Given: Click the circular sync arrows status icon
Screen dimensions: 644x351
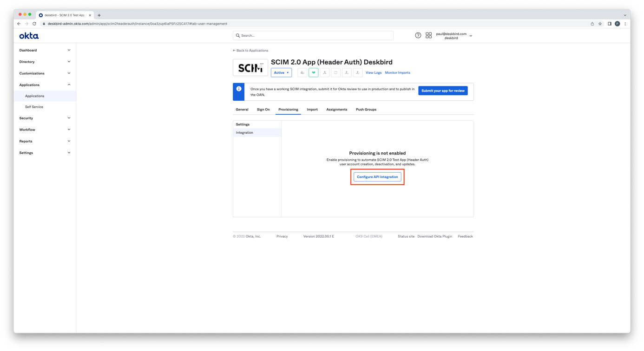Looking at the screenshot, I should [335, 72].
